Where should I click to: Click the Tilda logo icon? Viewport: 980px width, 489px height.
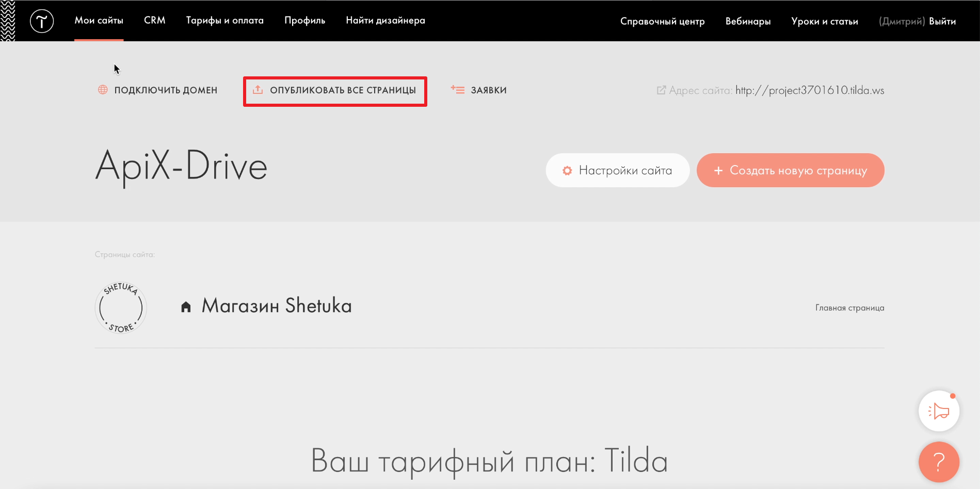point(42,21)
